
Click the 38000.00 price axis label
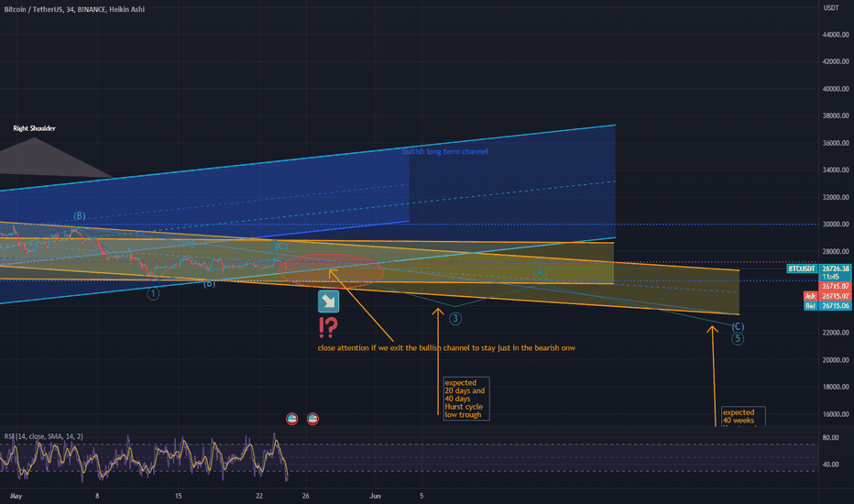(x=836, y=116)
